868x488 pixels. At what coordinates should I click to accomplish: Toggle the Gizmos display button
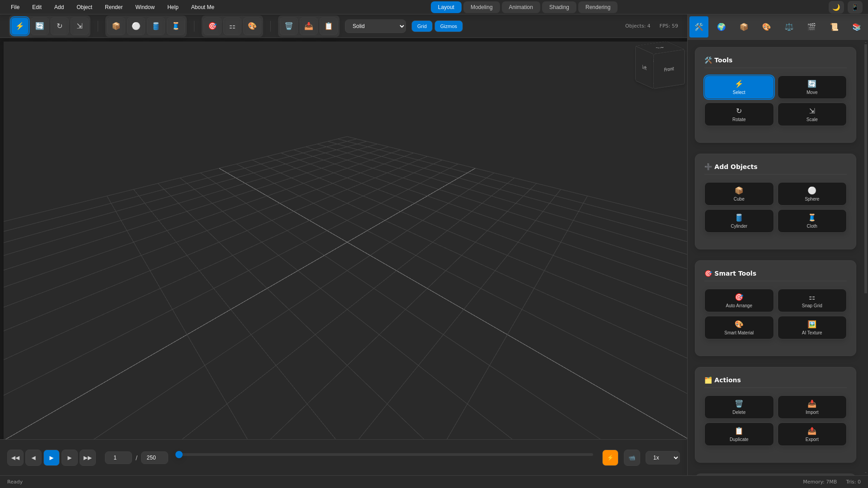[x=448, y=26]
